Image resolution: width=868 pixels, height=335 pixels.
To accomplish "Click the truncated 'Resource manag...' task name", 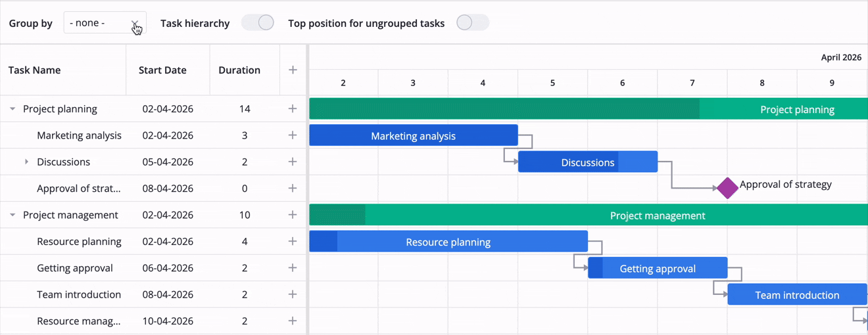I will tap(79, 321).
